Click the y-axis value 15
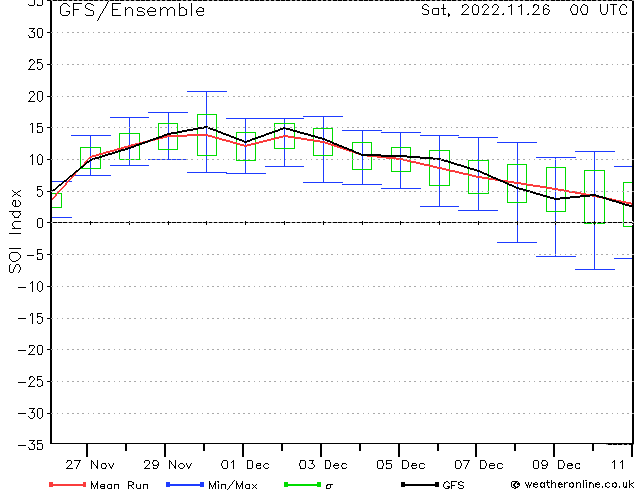This screenshot has width=634, height=490. pyautogui.click(x=36, y=128)
